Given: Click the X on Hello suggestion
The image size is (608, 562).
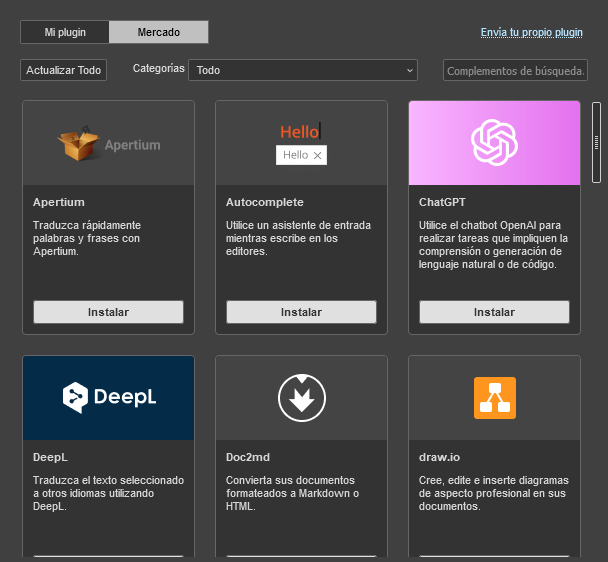Looking at the screenshot, I should (x=317, y=156).
